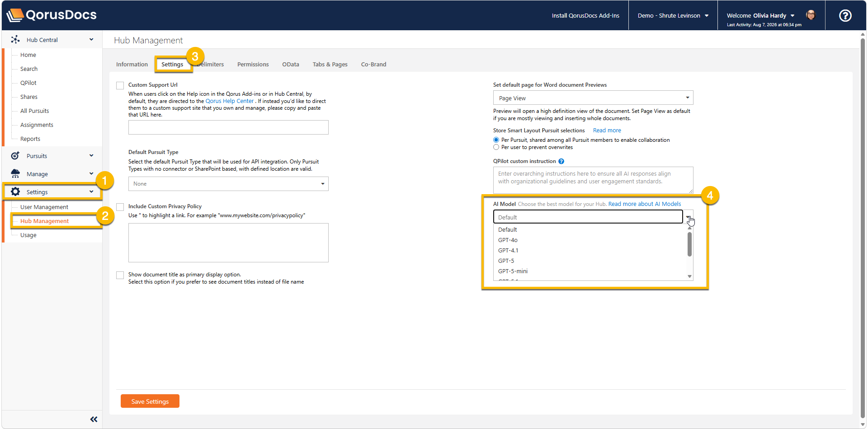The height and width of the screenshot is (429, 868).
Task: Click the Save Settings button
Action: click(150, 401)
